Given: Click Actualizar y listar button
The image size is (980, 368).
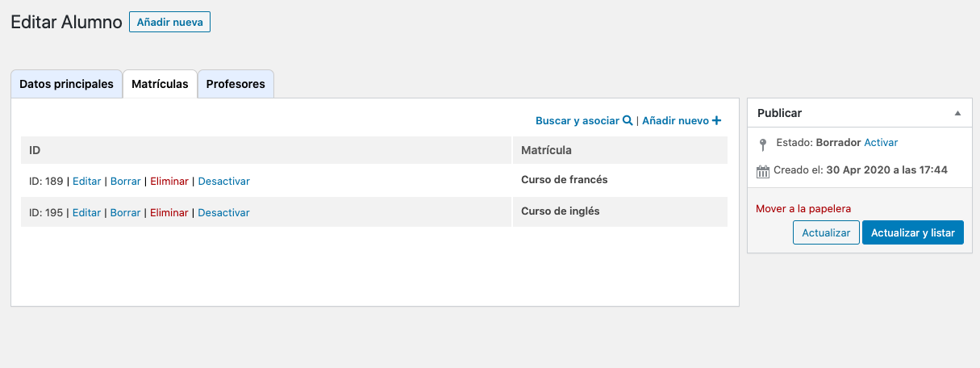Looking at the screenshot, I should tap(913, 232).
